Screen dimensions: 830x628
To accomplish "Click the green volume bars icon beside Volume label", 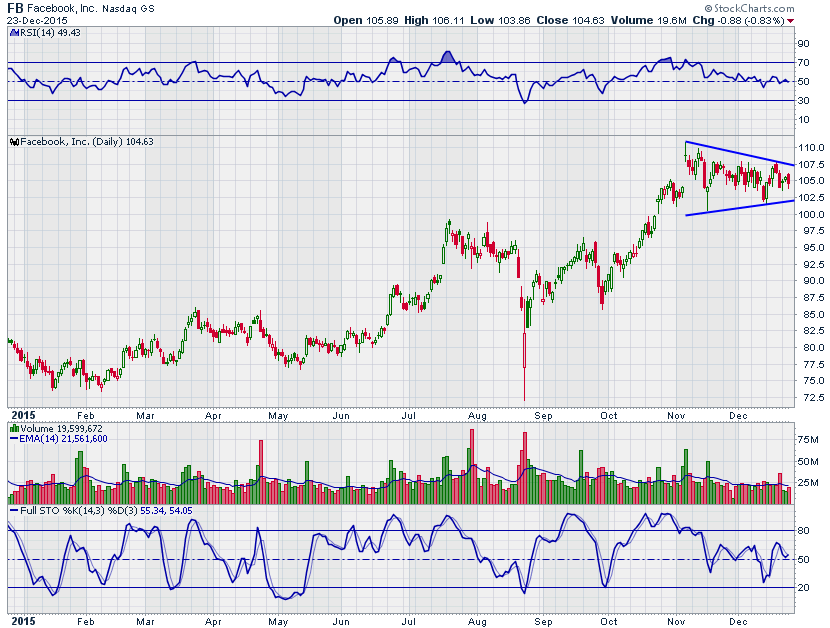I will pos(14,428).
